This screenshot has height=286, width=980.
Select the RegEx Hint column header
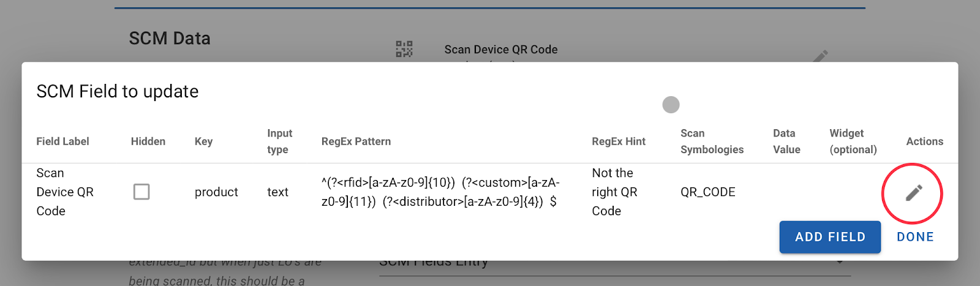click(x=619, y=141)
